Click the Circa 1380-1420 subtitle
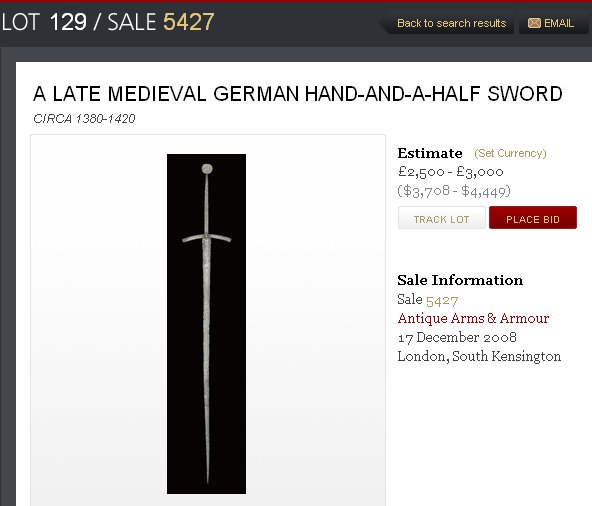 click(x=84, y=119)
